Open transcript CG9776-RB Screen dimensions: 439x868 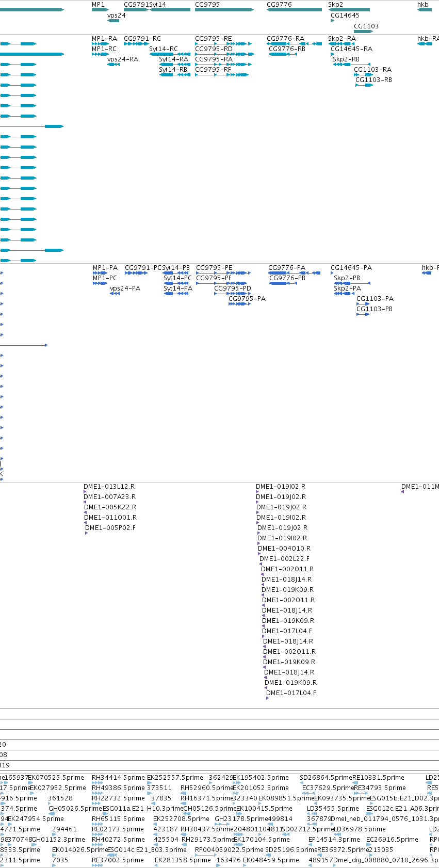click(x=287, y=49)
